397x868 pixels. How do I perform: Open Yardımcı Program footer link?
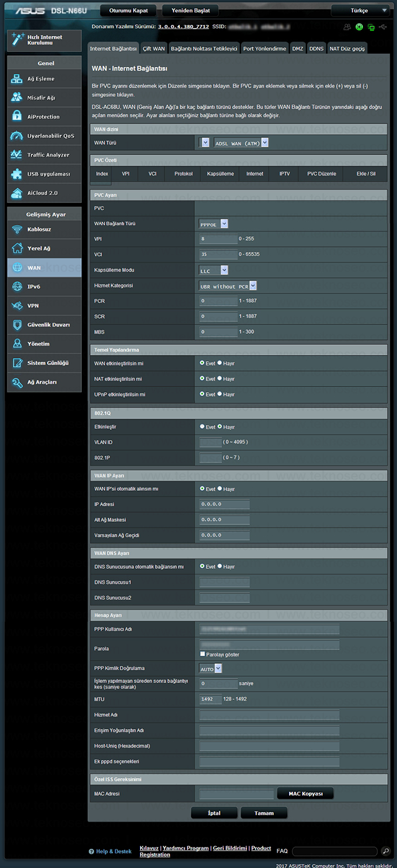tap(185, 848)
